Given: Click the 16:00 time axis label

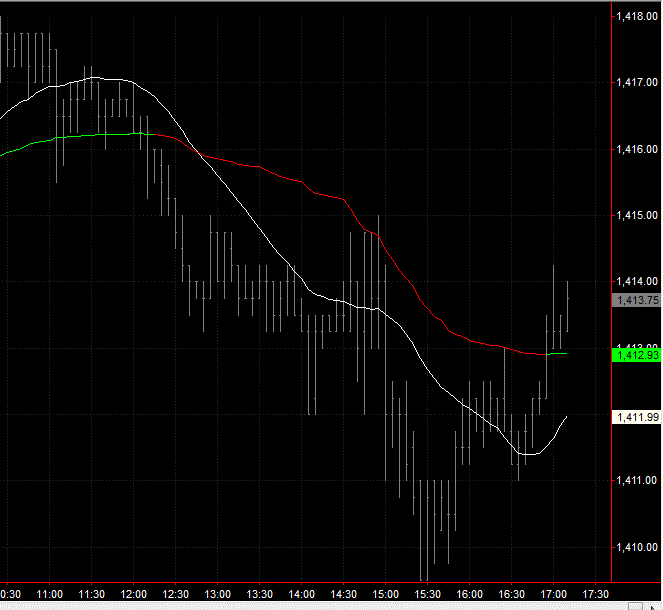Looking at the screenshot, I should coord(469,594).
